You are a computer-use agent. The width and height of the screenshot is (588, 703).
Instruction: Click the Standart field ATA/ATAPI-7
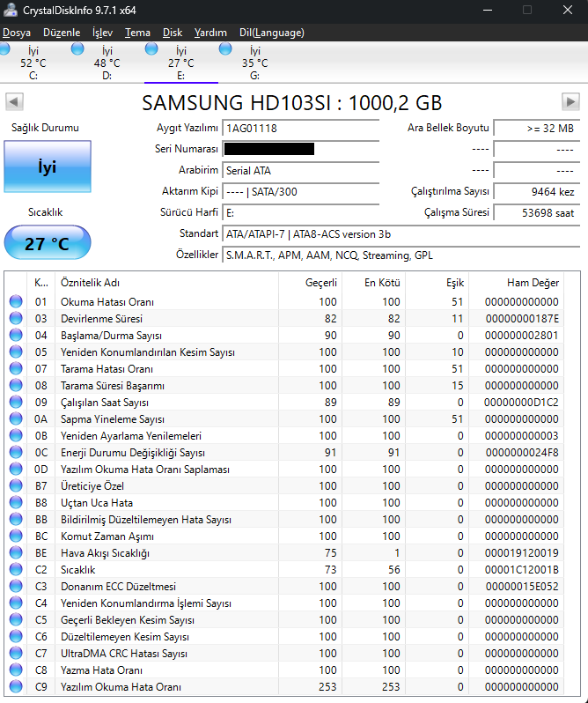401,234
